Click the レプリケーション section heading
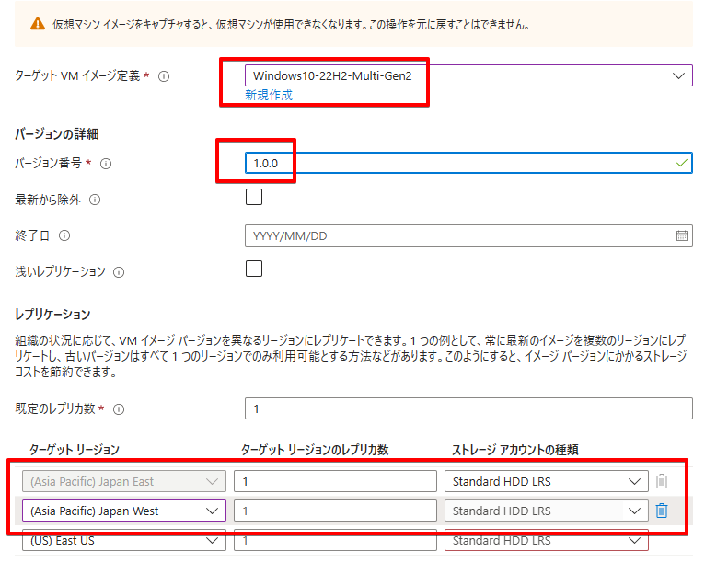This screenshot has height=574, width=728. 52,315
